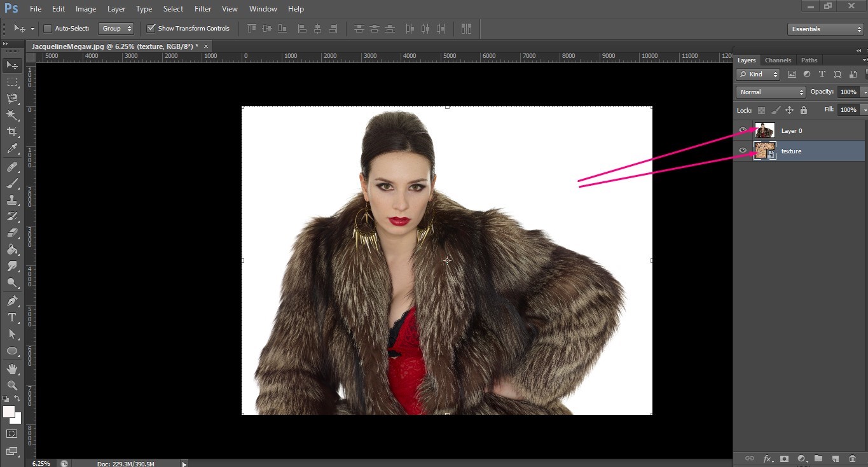Click the foreground color swatch

pyautogui.click(x=9, y=412)
